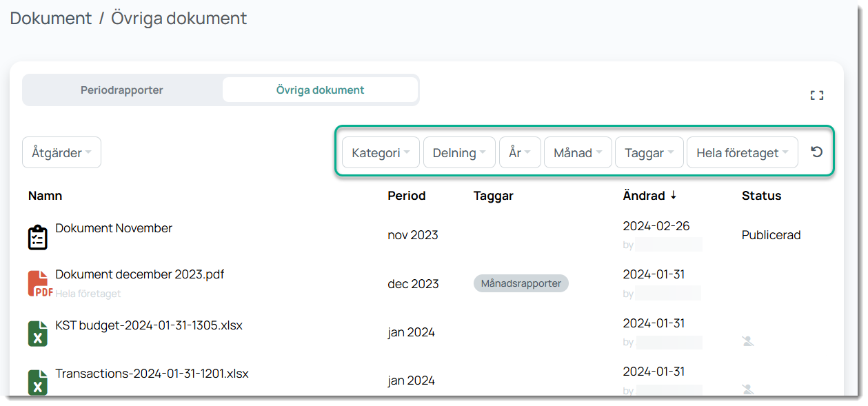Click the Månadsrapporter tag chip
The width and height of the screenshot is (868, 406).
(x=521, y=283)
